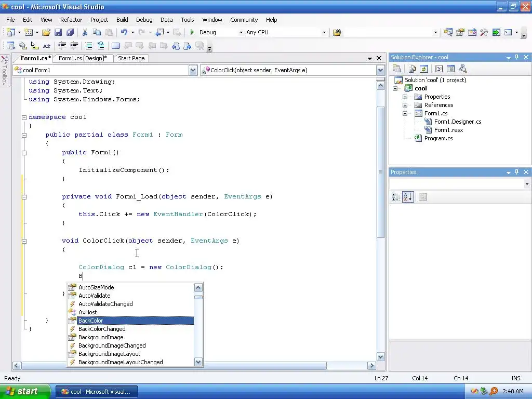Switch Properties to alphabetical sort
This screenshot has height=399, width=532.
[408, 197]
